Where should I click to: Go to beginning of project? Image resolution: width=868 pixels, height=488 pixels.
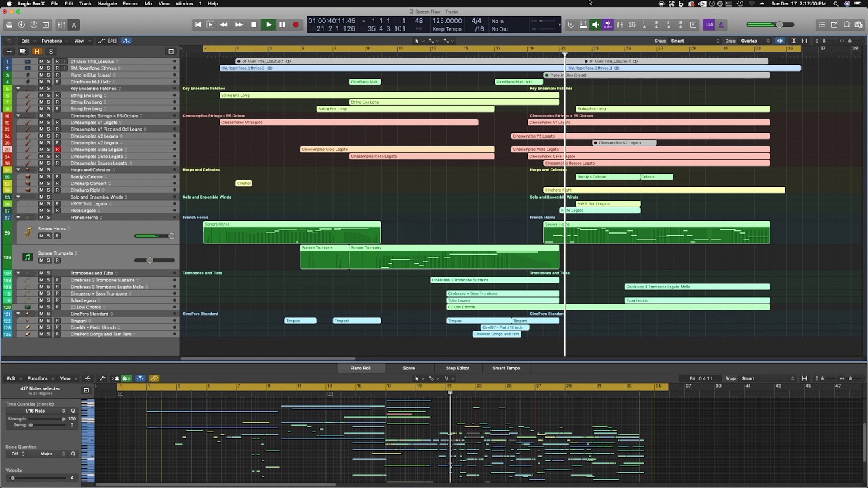pyautogui.click(x=197, y=24)
